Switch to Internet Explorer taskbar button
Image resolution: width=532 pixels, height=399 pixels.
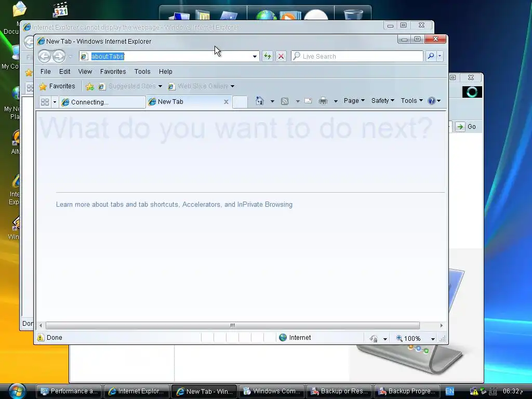coord(137,391)
